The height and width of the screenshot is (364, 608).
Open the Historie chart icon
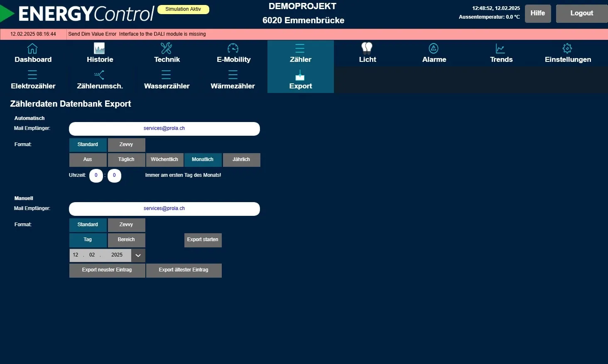coord(99,49)
